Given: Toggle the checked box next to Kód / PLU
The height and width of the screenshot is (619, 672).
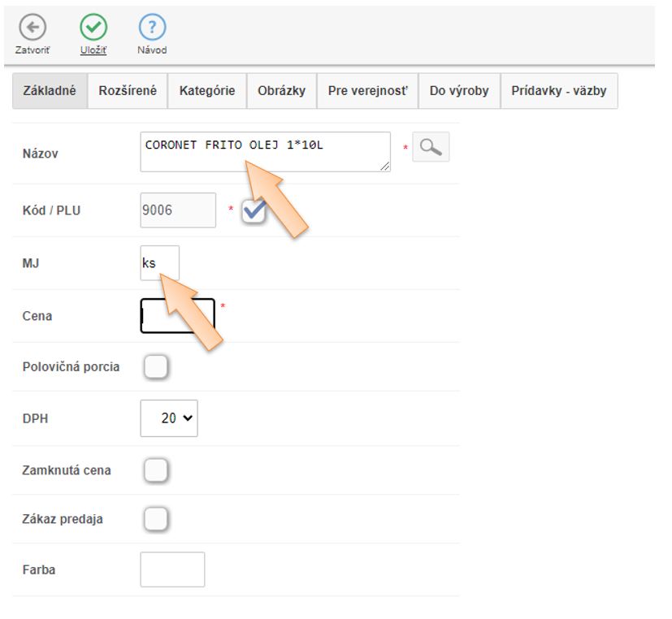Looking at the screenshot, I should tap(254, 211).
